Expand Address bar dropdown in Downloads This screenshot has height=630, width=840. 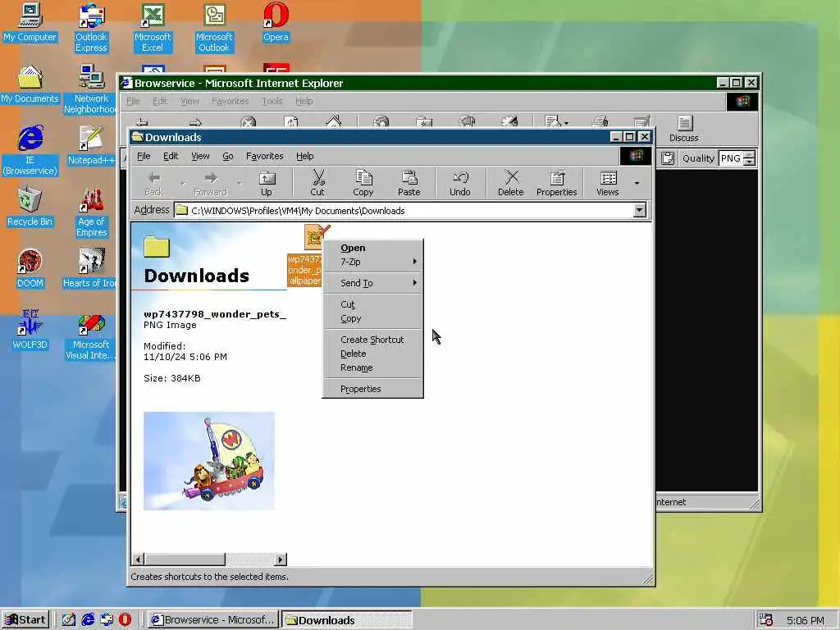pyautogui.click(x=639, y=211)
